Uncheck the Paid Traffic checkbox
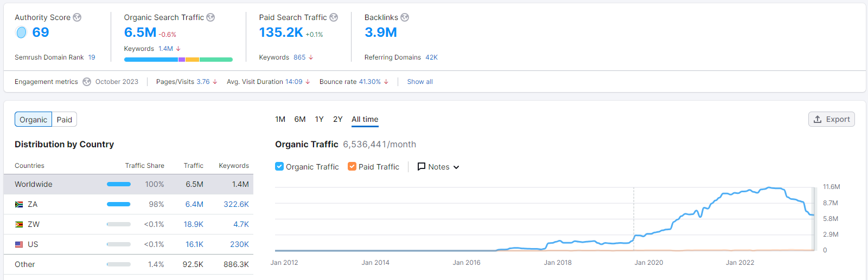This screenshot has width=868, height=280. 352,166
